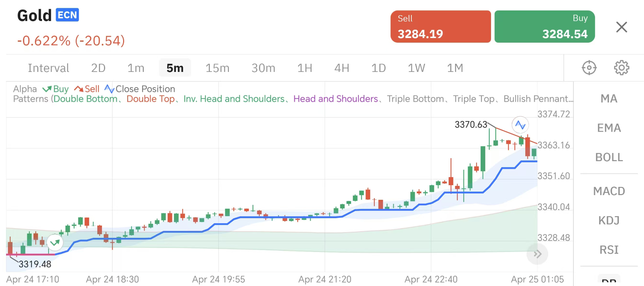Click the 3370.63 high price label
This screenshot has height=286, width=644.
pos(471,125)
